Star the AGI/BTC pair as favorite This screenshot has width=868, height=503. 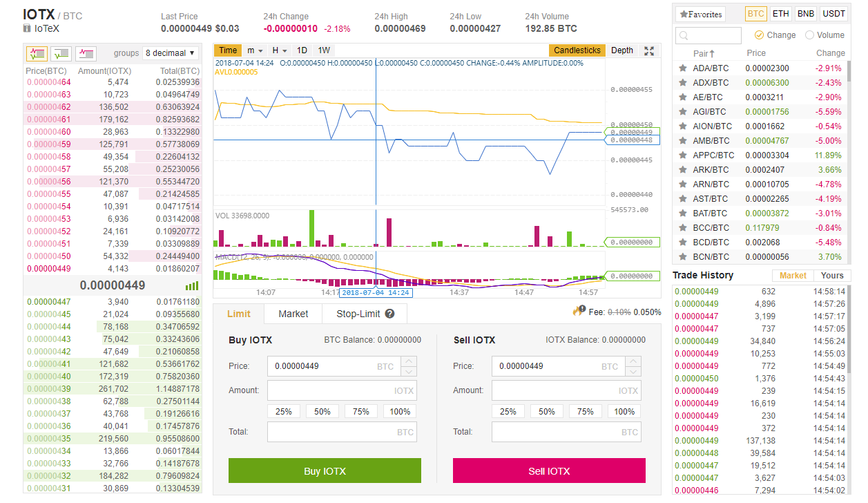[683, 112]
